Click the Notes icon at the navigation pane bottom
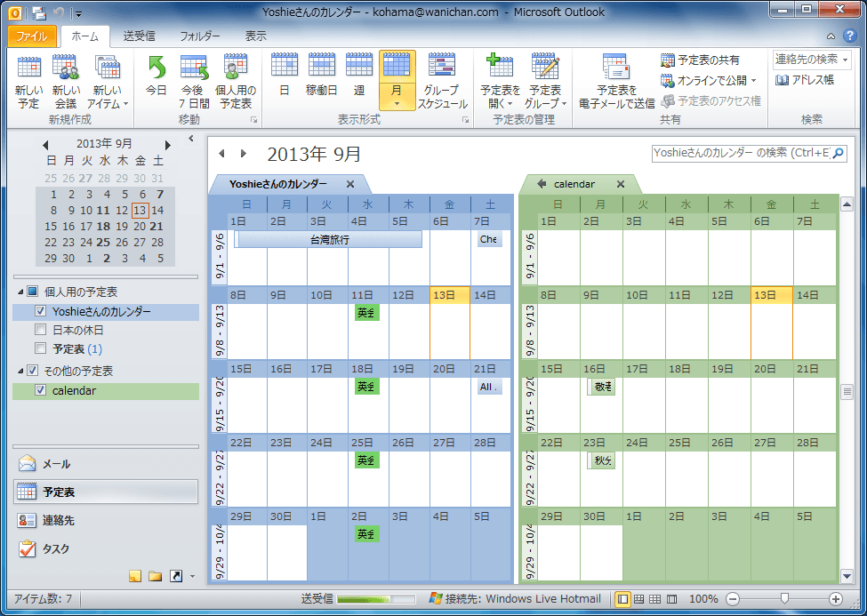The width and height of the screenshot is (867, 616). [x=135, y=576]
